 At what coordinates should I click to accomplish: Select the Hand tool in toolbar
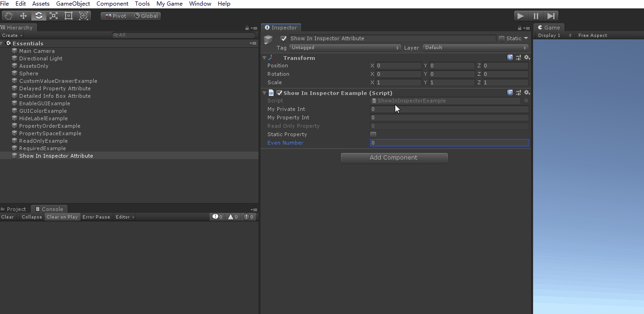pyautogui.click(x=8, y=16)
